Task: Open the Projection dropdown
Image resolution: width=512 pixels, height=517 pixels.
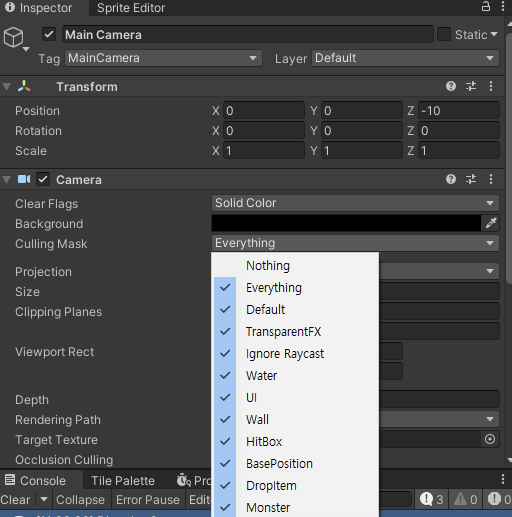Action: [439, 271]
